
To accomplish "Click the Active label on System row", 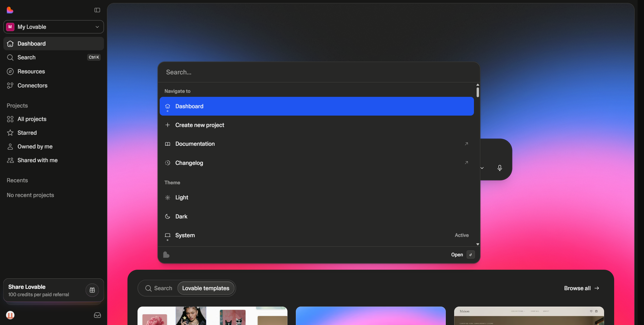I will [x=462, y=235].
